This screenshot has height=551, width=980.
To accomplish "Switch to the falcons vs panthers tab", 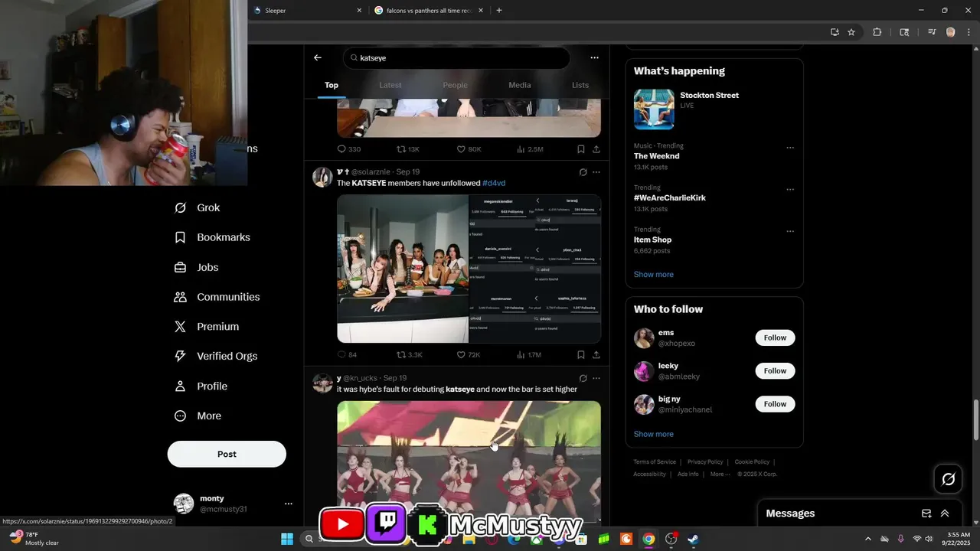I will 429,11.
